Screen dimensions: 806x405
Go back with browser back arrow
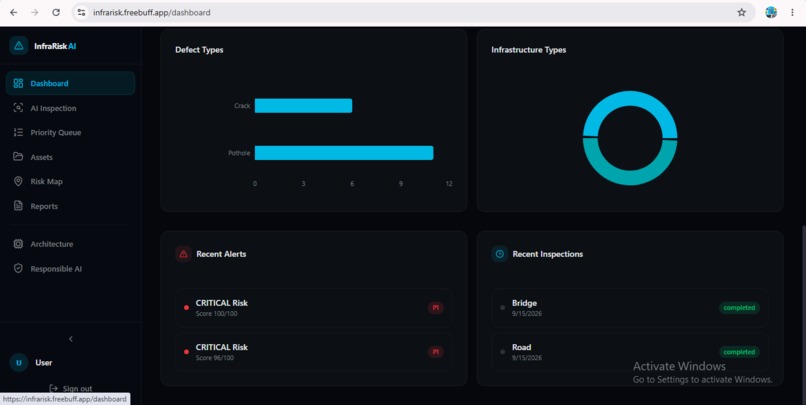click(14, 12)
